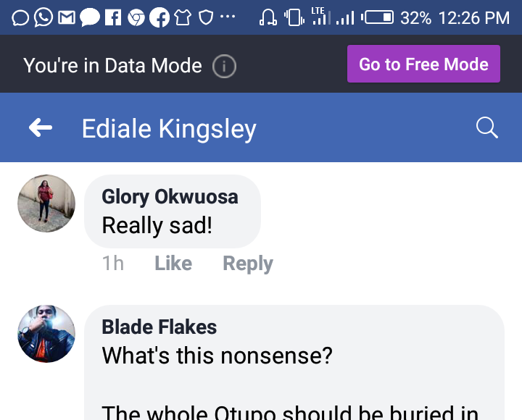Tap the Chrome notification icon

point(136,17)
